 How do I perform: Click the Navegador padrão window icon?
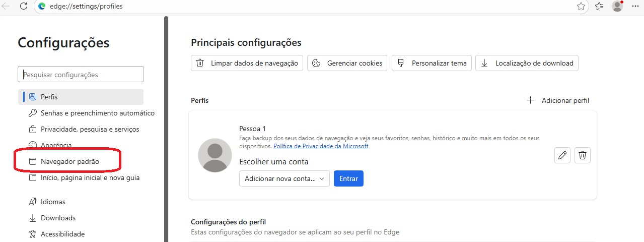[x=33, y=161]
